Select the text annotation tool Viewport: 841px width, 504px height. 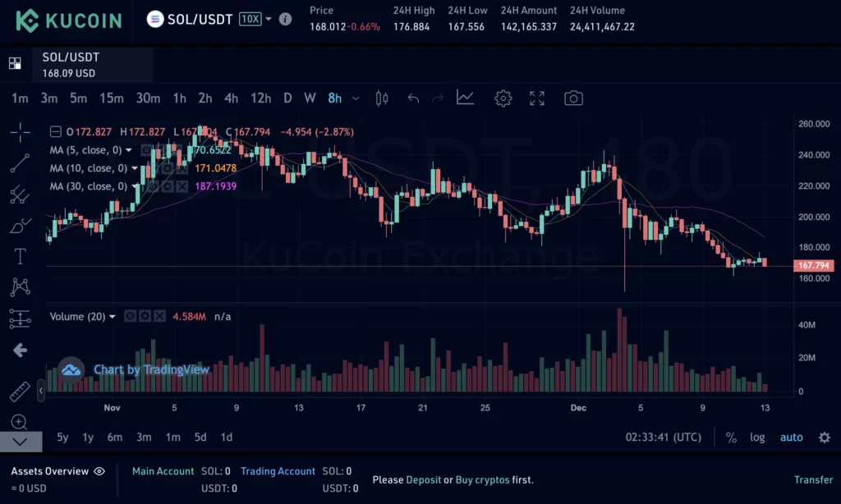20,256
